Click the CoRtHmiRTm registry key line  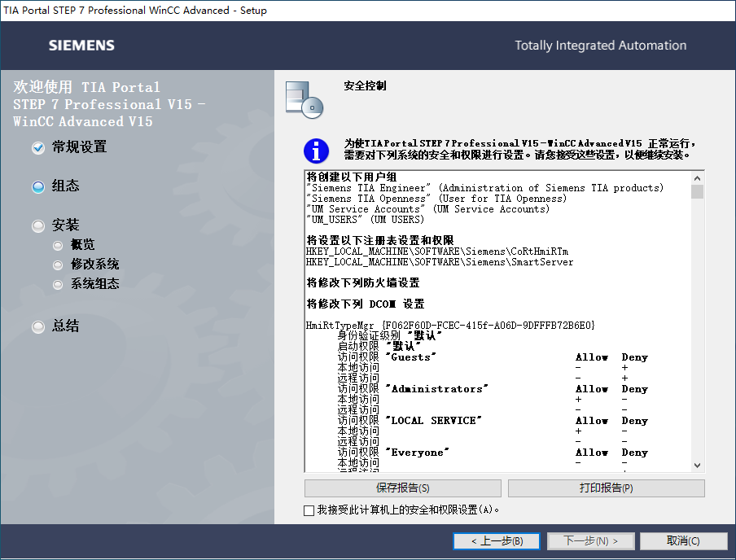point(437,252)
